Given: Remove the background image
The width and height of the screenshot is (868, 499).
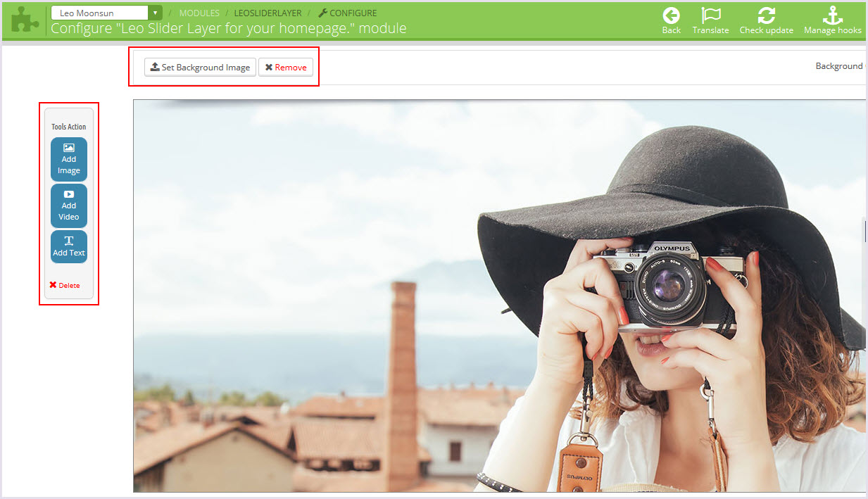Looking at the screenshot, I should pos(286,67).
